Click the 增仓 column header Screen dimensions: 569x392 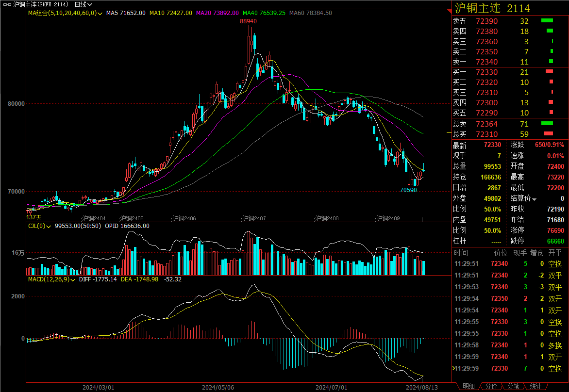[x=536, y=253]
